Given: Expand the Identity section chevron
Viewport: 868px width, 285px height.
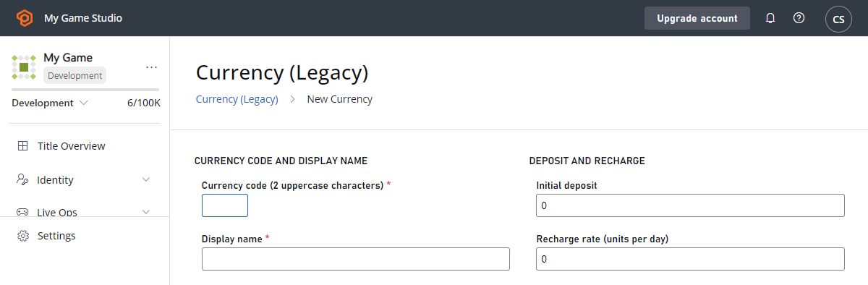Looking at the screenshot, I should point(146,180).
